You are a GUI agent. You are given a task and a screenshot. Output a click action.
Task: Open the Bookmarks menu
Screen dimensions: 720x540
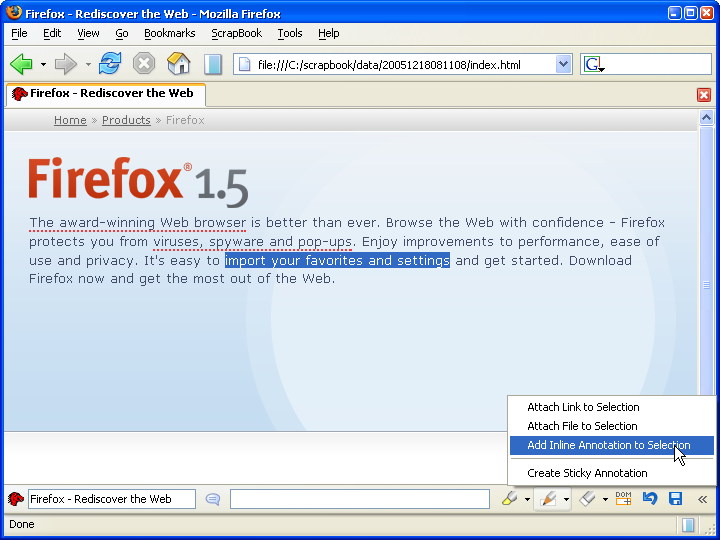[169, 33]
